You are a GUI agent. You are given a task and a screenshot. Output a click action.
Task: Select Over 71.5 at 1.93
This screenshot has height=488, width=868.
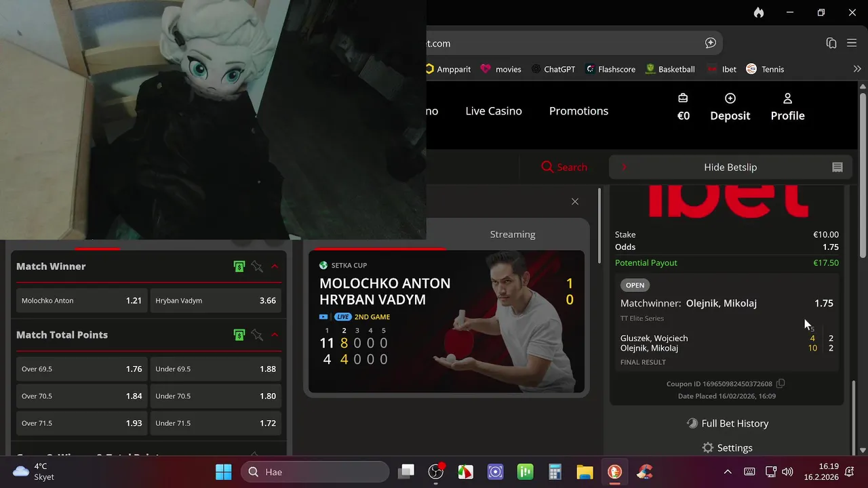coord(81,423)
